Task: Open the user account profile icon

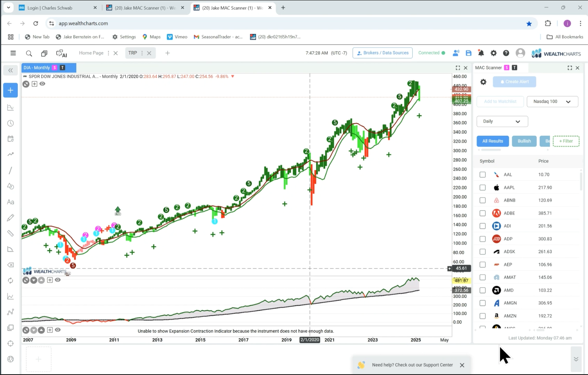Action: pyautogui.click(x=520, y=53)
